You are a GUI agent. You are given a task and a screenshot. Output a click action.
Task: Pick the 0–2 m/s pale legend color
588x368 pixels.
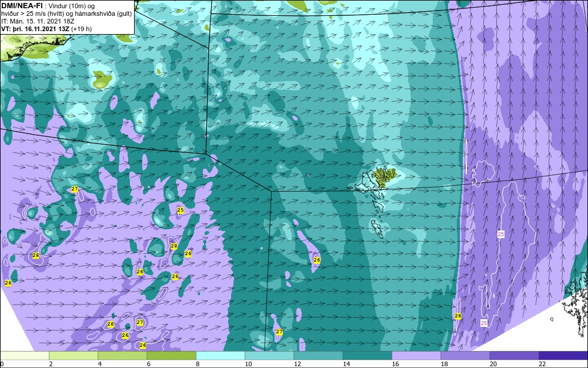coord(24,355)
